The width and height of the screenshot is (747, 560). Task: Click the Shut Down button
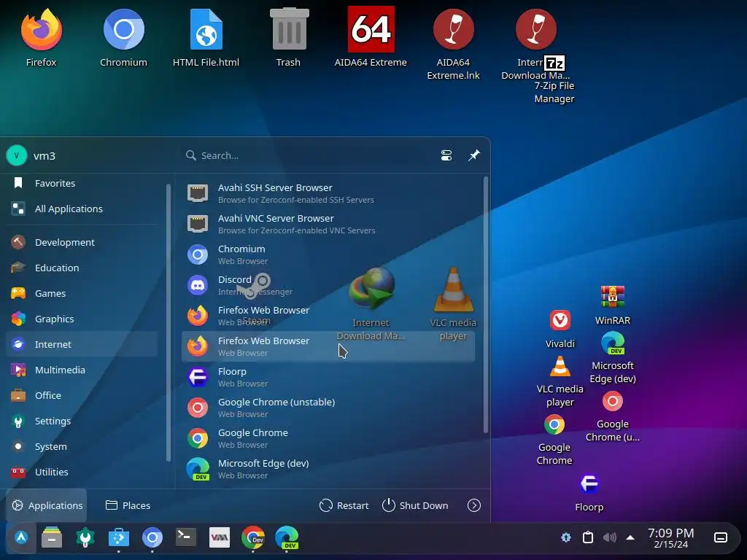[x=415, y=505]
